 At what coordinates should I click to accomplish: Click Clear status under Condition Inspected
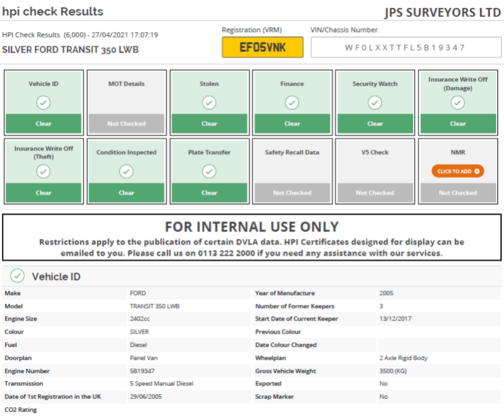tap(126, 193)
